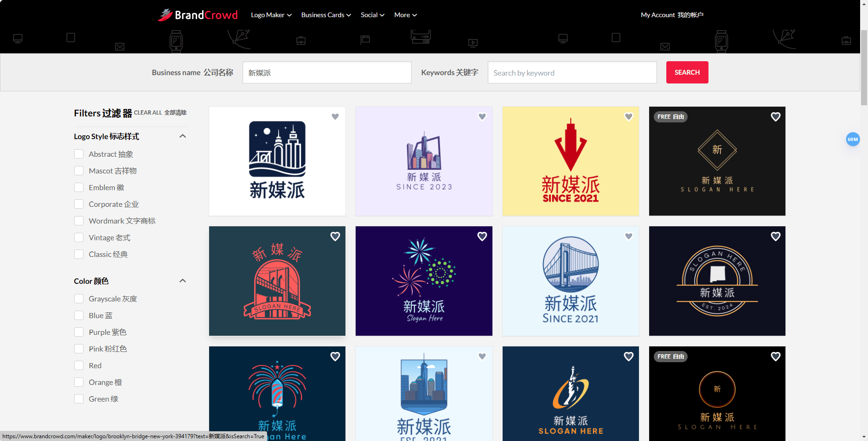Image resolution: width=868 pixels, height=441 pixels.
Task: Check the Vintage style checkbox
Action: coord(79,237)
